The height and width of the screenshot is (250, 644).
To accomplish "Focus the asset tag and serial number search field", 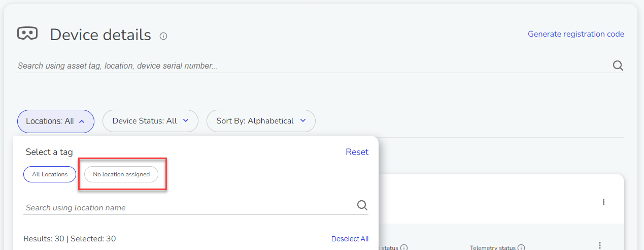I will click(x=314, y=66).
